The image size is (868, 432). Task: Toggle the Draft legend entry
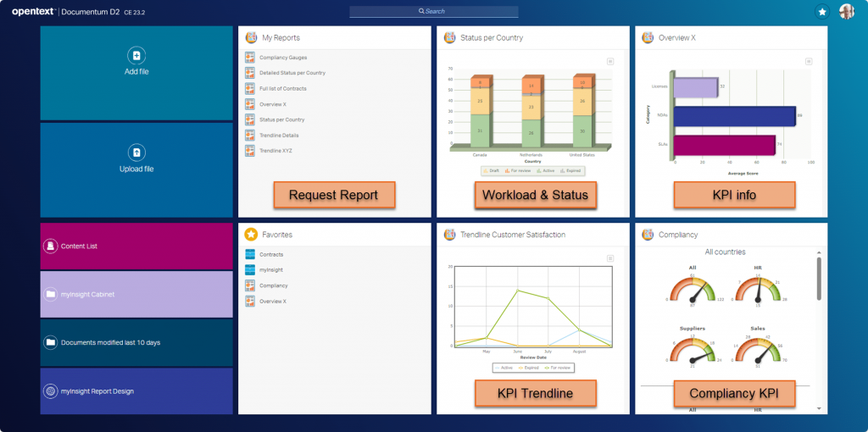point(492,171)
